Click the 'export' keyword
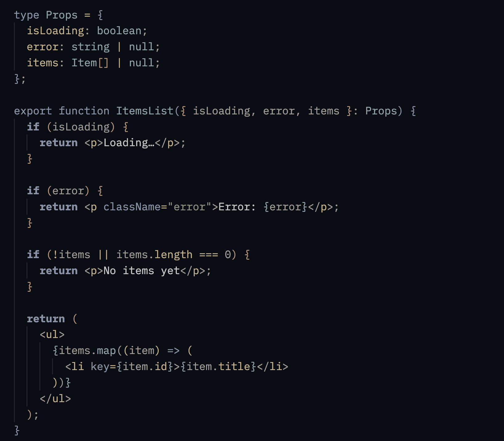 [x=33, y=111]
